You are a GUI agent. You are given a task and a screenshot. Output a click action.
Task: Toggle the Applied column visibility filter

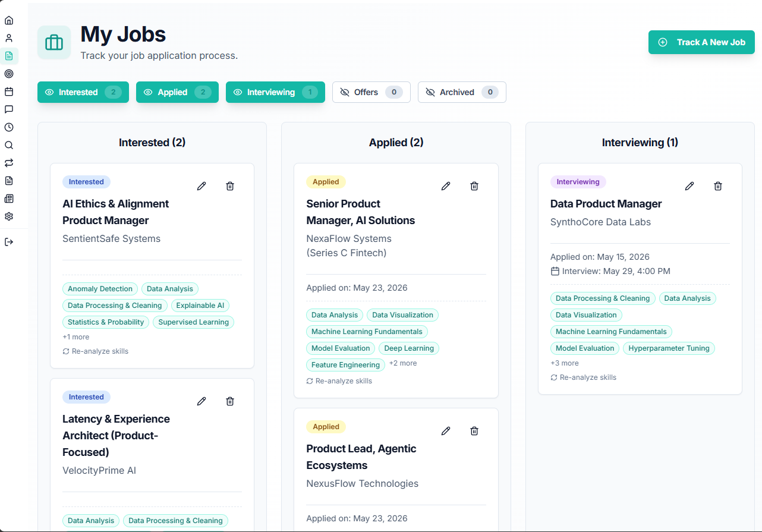point(177,92)
